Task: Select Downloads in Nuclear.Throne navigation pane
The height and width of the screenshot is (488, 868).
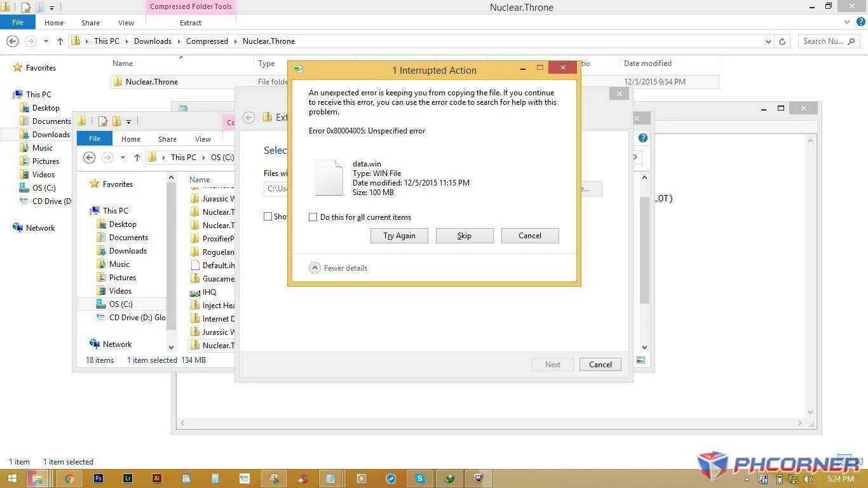Action: tap(51, 134)
